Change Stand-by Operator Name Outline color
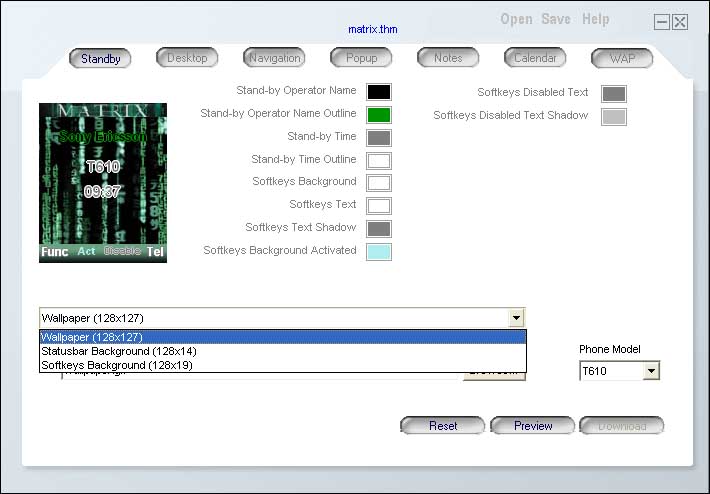 click(x=379, y=115)
